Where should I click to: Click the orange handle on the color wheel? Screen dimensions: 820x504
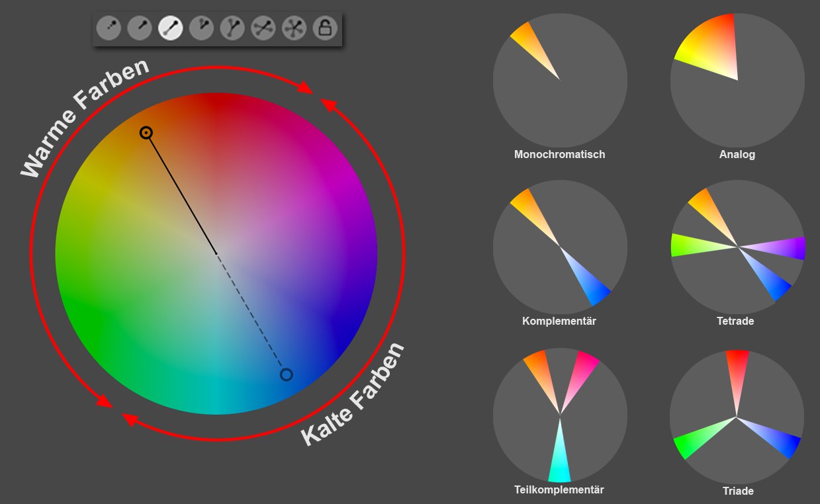point(146,133)
